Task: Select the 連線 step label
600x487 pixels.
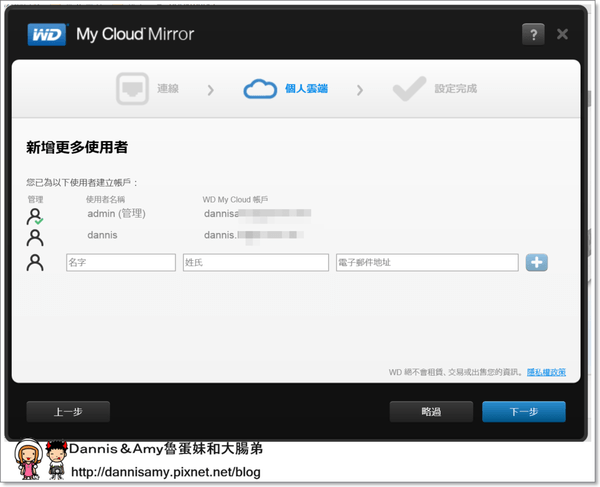Action: point(168,89)
